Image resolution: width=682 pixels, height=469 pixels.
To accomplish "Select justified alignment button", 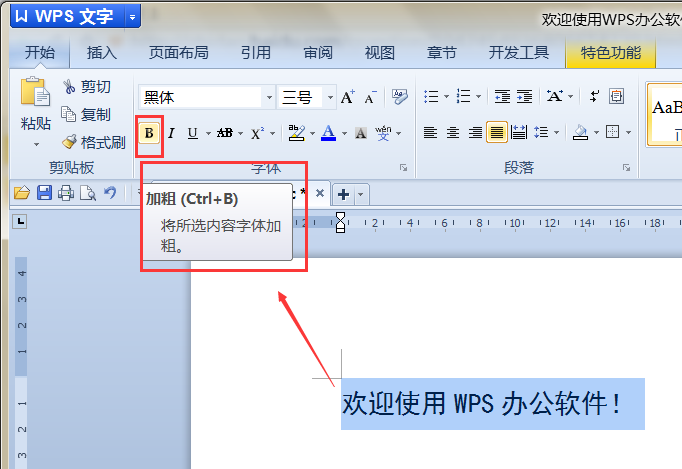I will pos(497,132).
